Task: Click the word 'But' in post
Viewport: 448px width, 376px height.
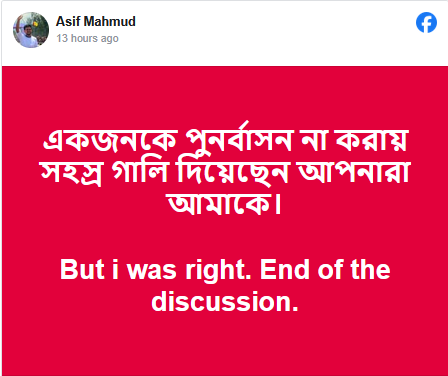Action: (82, 269)
